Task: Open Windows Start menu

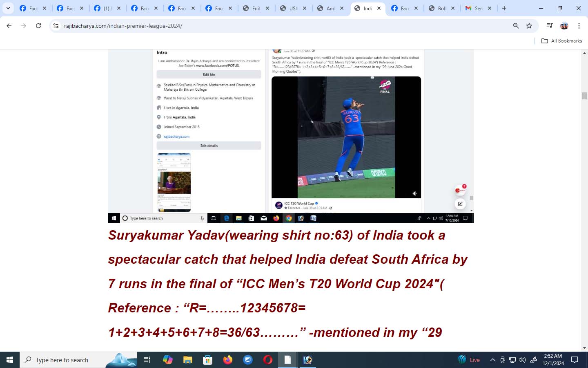Action: (10, 360)
